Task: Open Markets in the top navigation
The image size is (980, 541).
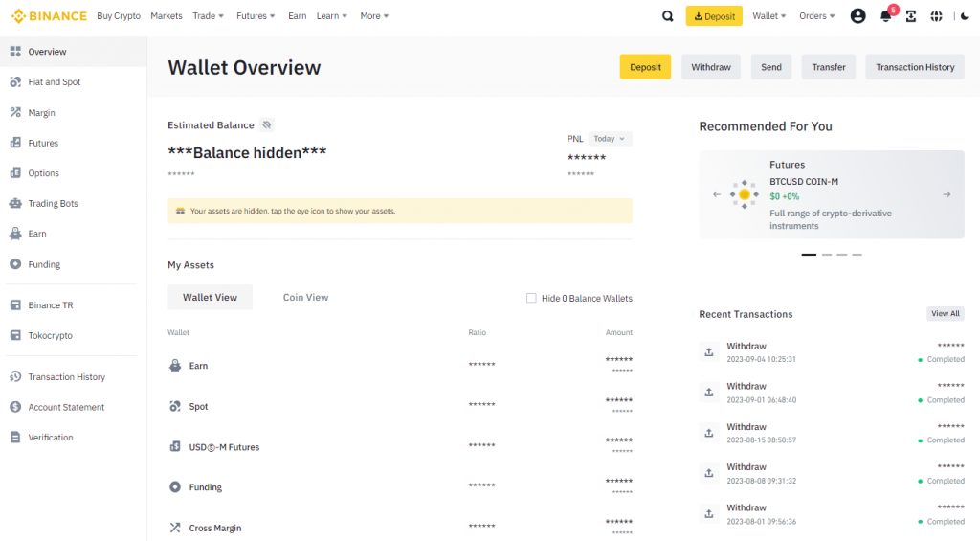Action: click(167, 16)
